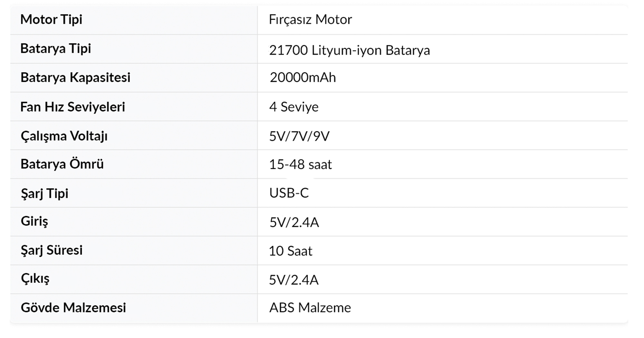Select the 'Fırçasız Motor' value text

pos(310,20)
